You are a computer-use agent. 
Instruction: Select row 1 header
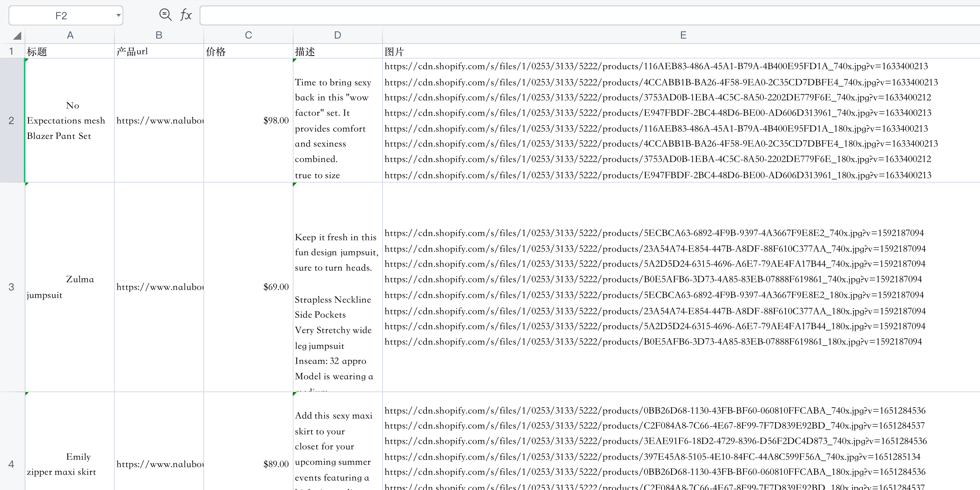click(12, 51)
